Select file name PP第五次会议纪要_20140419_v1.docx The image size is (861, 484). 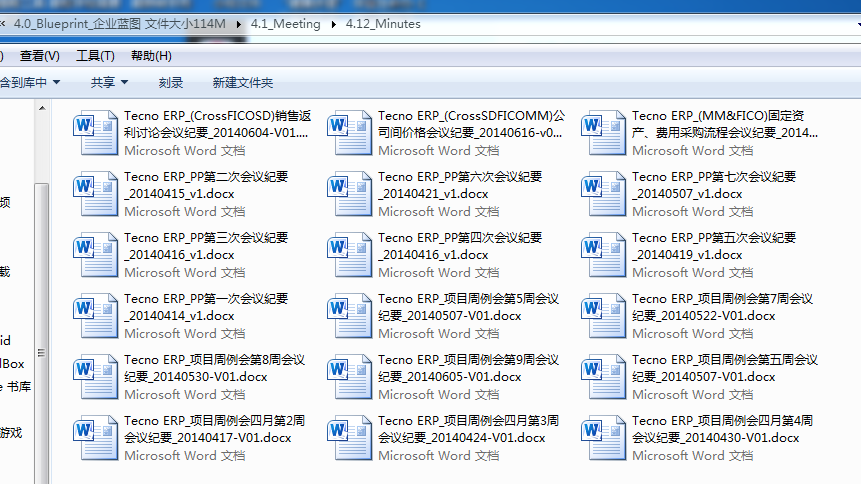click(x=714, y=246)
